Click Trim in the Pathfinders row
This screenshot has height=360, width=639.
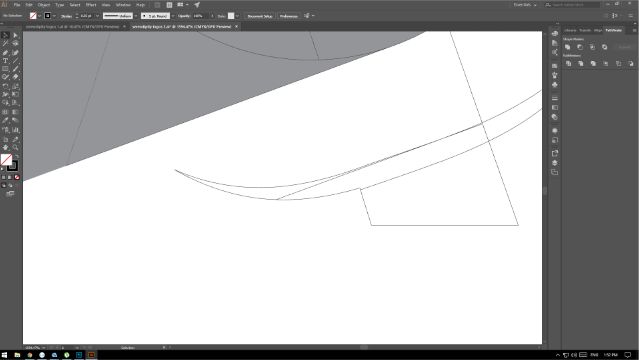point(581,64)
